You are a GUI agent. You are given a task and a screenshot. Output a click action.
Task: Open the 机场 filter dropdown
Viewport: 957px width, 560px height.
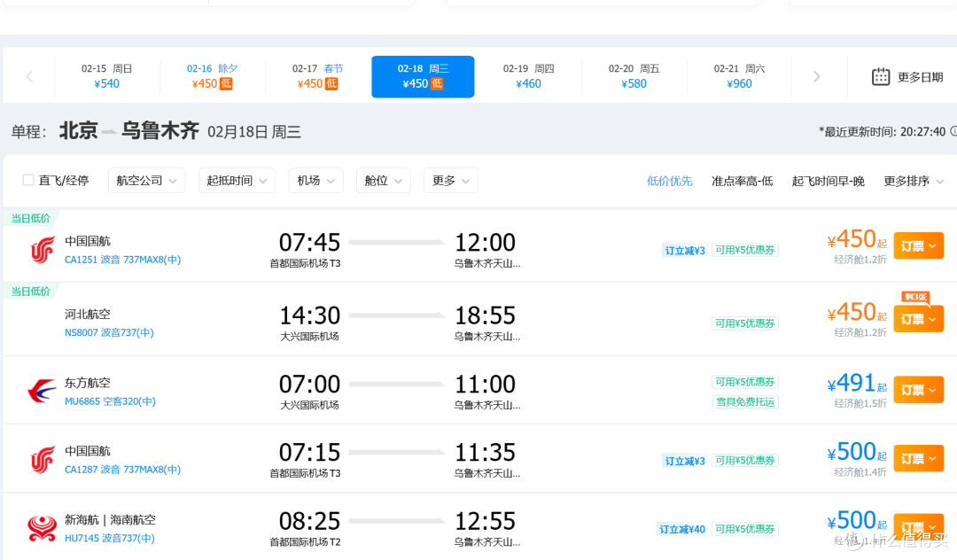tap(315, 181)
